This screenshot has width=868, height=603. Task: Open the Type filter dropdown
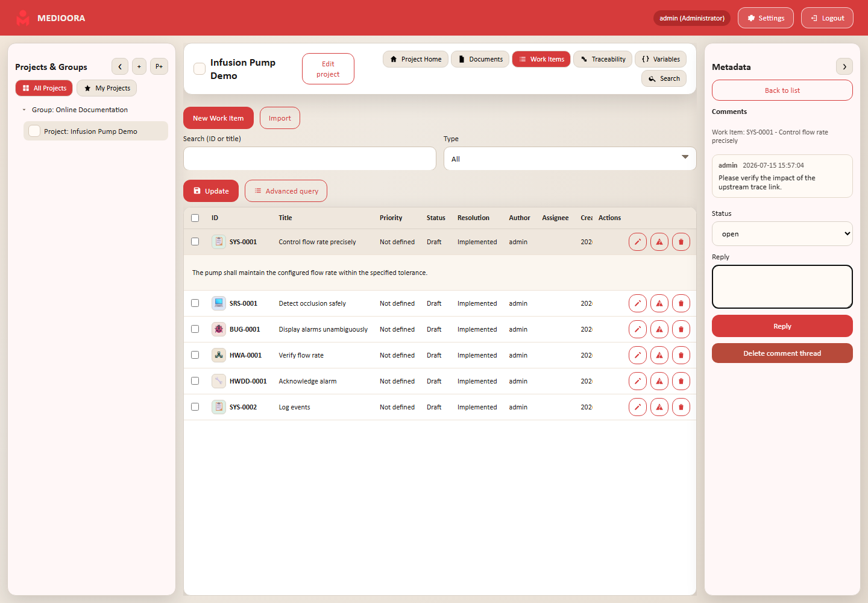click(x=570, y=159)
